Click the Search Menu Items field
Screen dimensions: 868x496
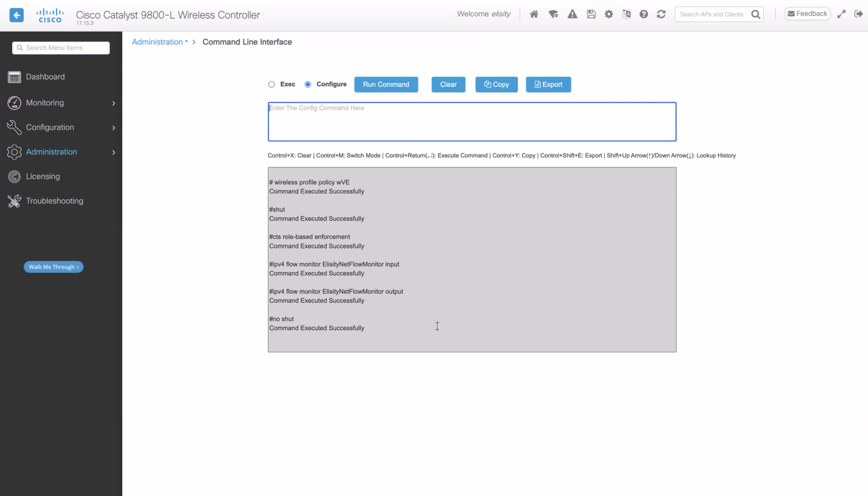(61, 48)
